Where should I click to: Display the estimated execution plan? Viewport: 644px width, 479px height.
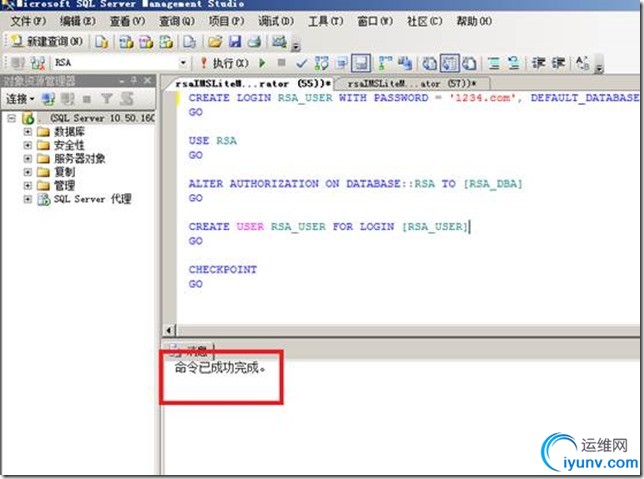pyautogui.click(x=322, y=63)
